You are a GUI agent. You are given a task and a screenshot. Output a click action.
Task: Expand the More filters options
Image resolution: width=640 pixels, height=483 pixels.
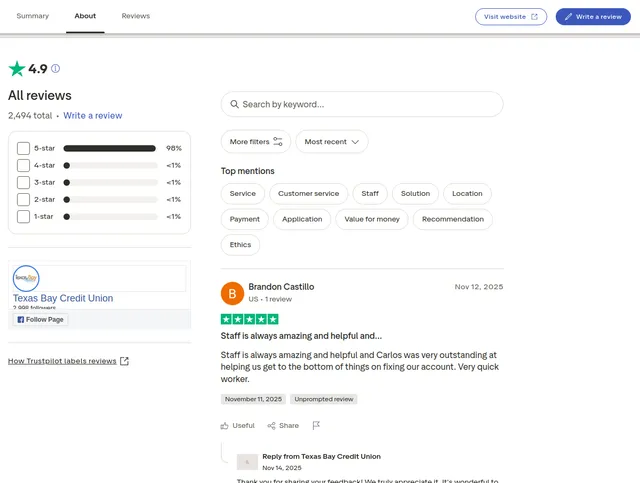[256, 142]
